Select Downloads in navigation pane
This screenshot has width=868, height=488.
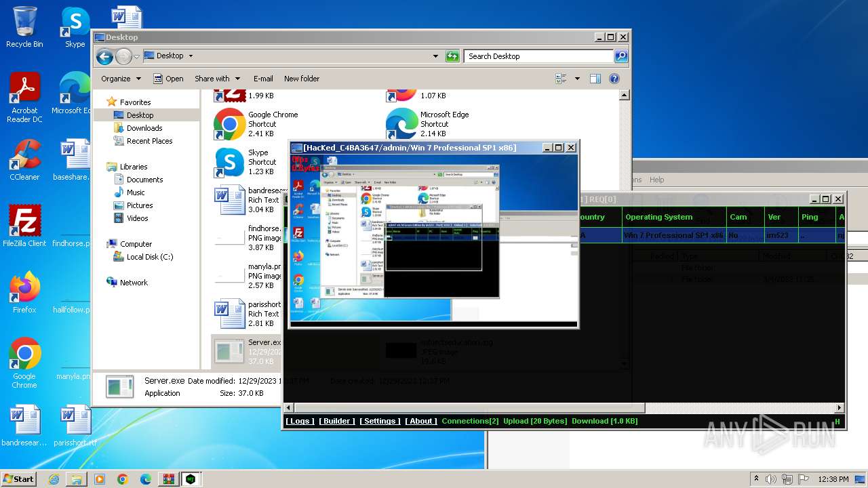[x=144, y=128]
